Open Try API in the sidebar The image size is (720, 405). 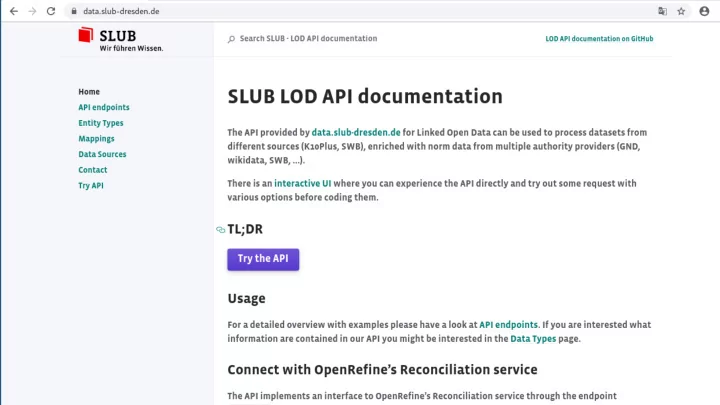click(91, 186)
